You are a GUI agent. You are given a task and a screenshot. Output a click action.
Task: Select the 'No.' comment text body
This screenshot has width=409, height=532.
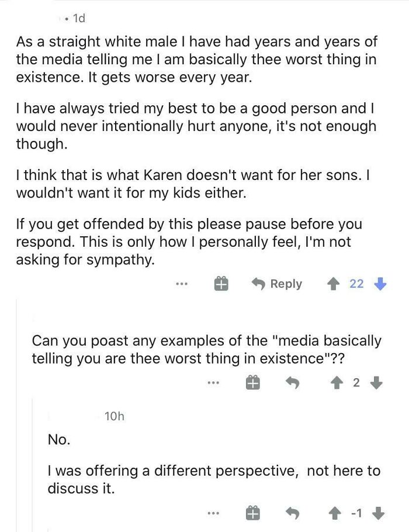(x=59, y=440)
